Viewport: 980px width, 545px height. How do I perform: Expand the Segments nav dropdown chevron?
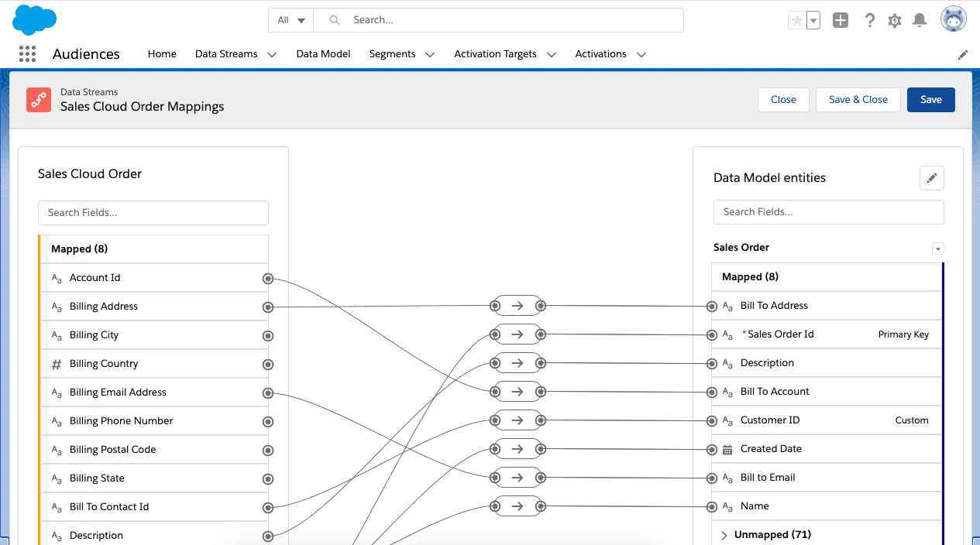[x=430, y=54]
